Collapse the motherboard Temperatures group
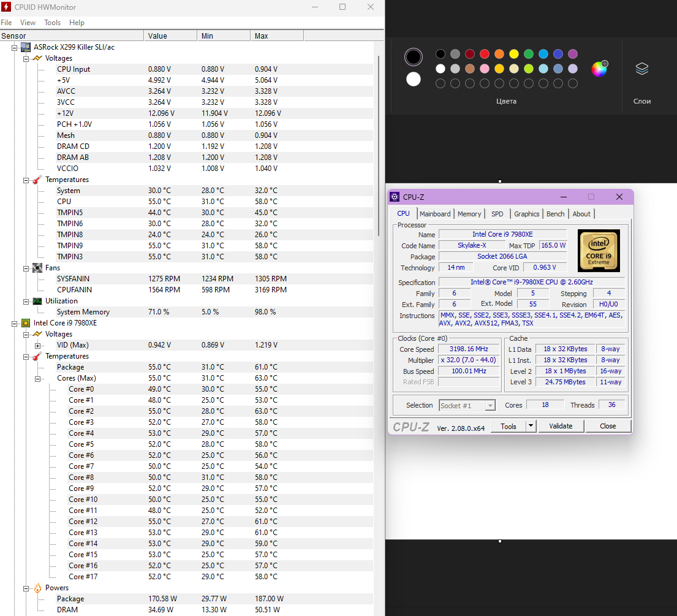Image resolution: width=677 pixels, height=616 pixels. pos(26,180)
